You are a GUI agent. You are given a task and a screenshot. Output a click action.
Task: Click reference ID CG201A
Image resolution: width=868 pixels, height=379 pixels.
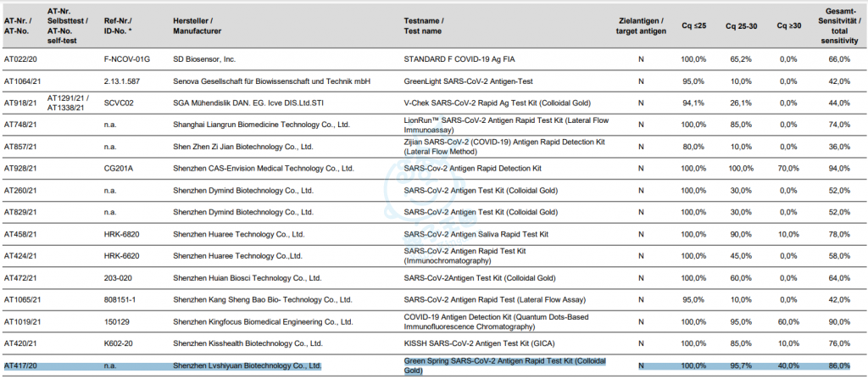point(118,168)
